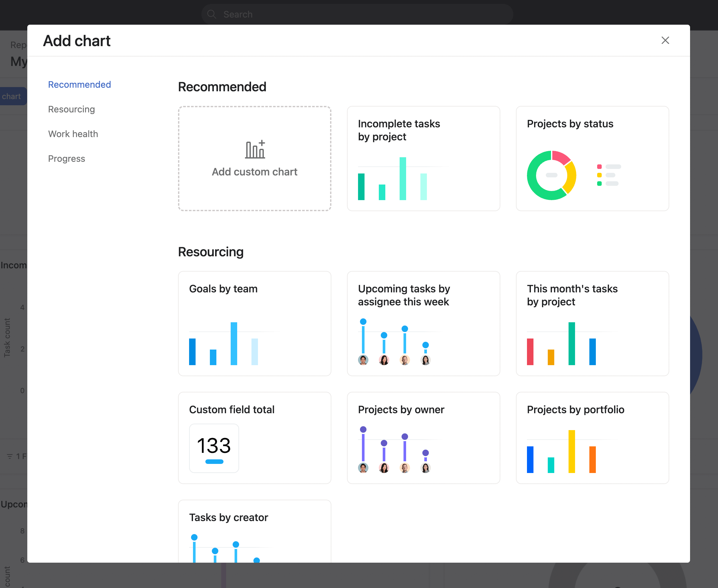Click the search magnifier icon

(212, 14)
